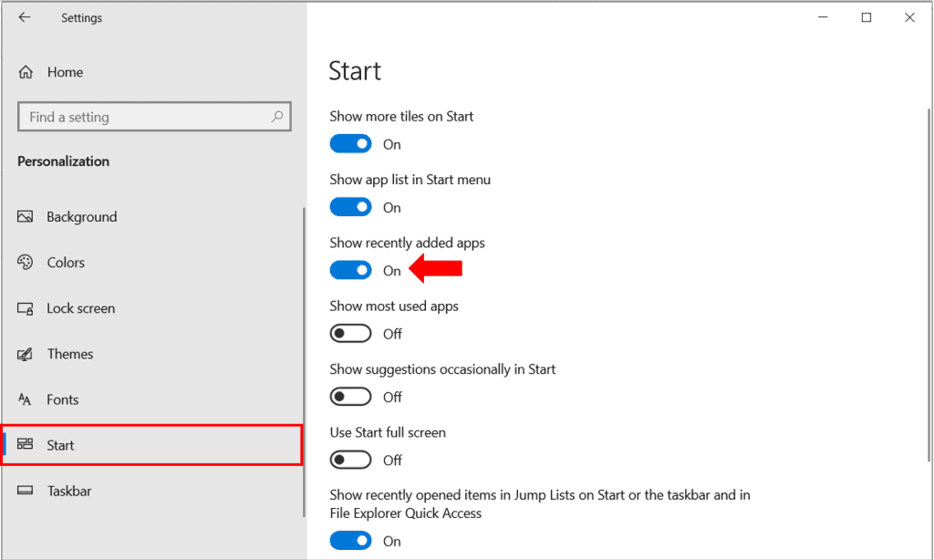The height and width of the screenshot is (560, 934).
Task: Enable Show most used apps
Action: (x=350, y=334)
